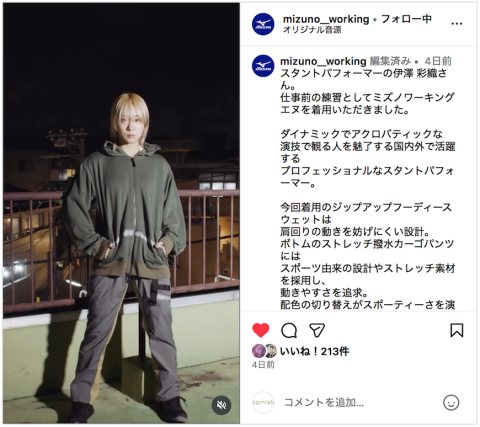Unmute the video with the speaker icon
The width and height of the screenshot is (480, 427).
click(x=221, y=405)
